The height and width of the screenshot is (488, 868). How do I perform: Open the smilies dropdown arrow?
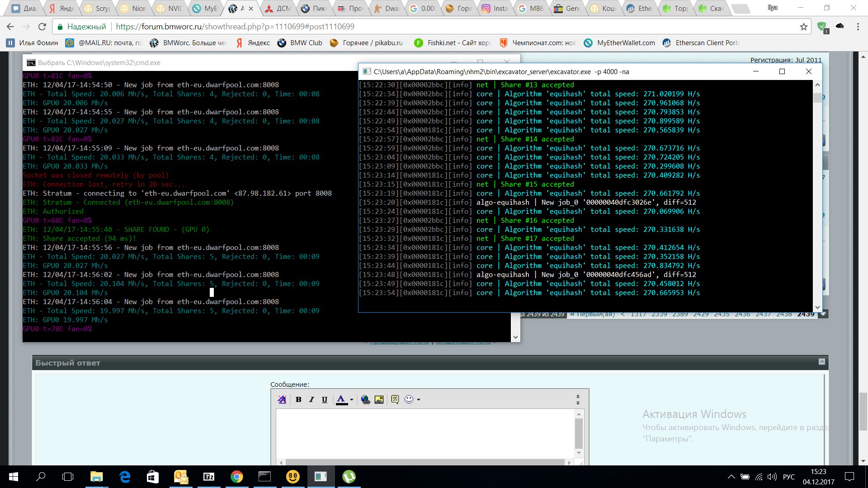pyautogui.click(x=419, y=400)
